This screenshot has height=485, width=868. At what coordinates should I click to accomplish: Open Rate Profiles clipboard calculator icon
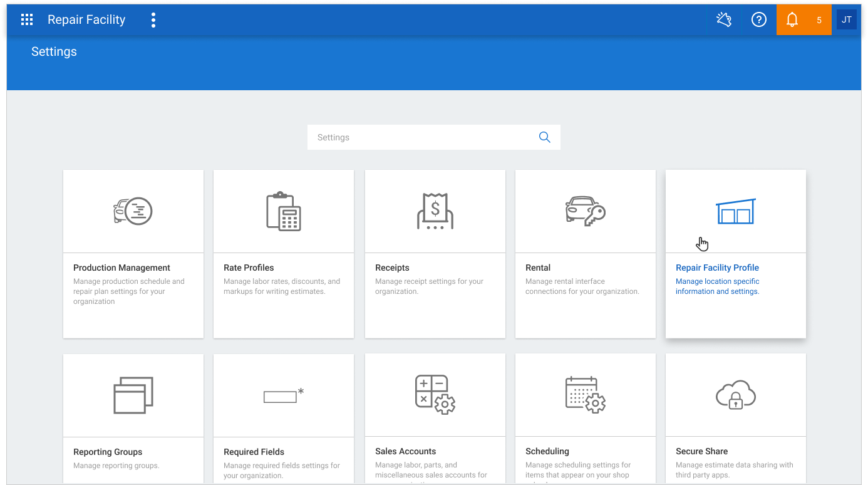(284, 211)
